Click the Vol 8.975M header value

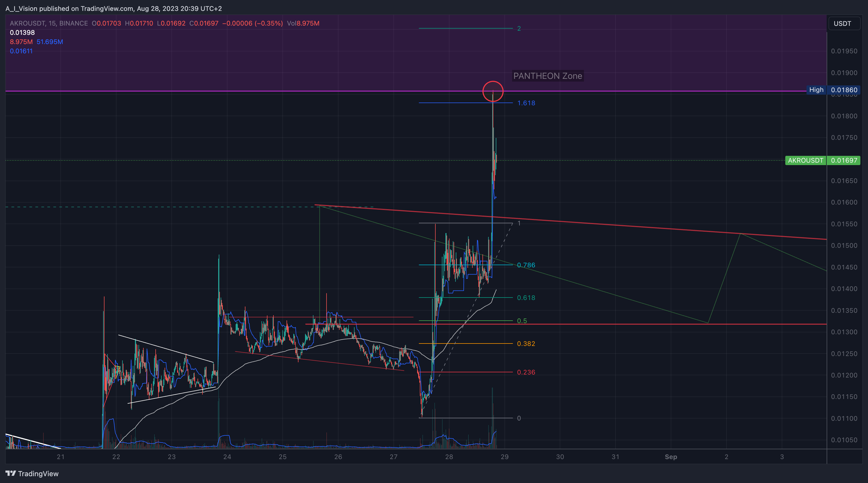[x=303, y=23]
